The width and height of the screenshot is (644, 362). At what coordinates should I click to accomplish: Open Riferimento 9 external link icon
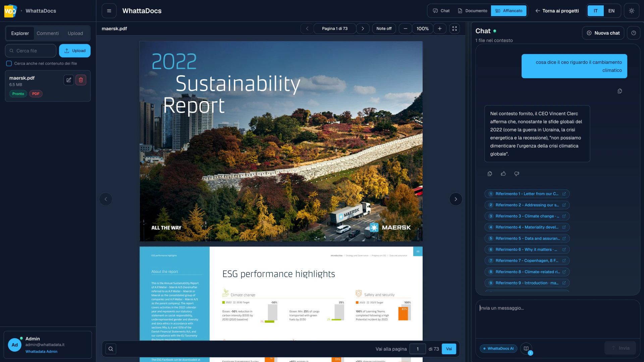564,283
